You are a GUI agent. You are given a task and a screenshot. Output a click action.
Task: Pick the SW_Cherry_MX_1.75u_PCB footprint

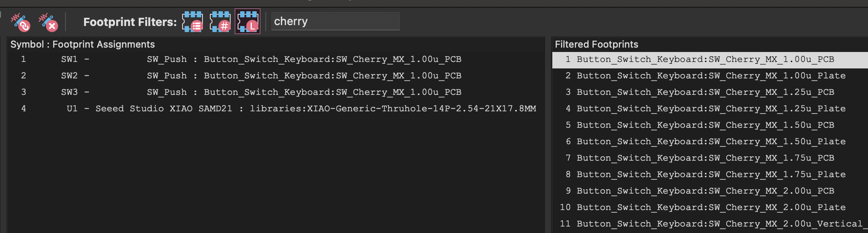pos(705,158)
